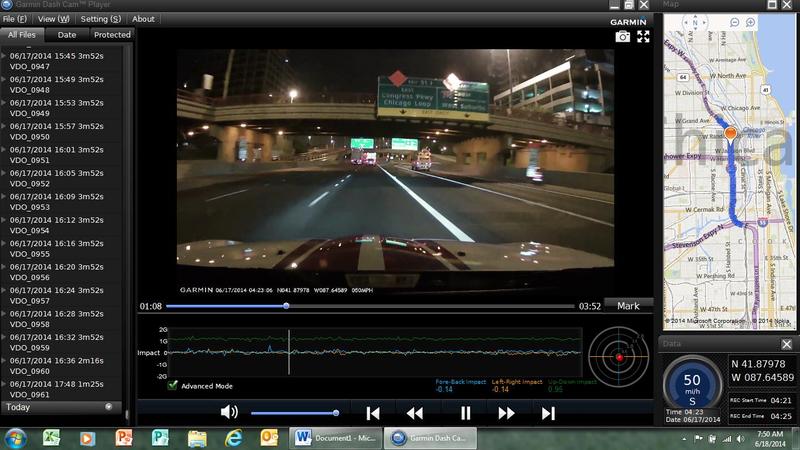This screenshot has height=450, width=800.
Task: Toggle the Today section expander
Action: (x=109, y=407)
